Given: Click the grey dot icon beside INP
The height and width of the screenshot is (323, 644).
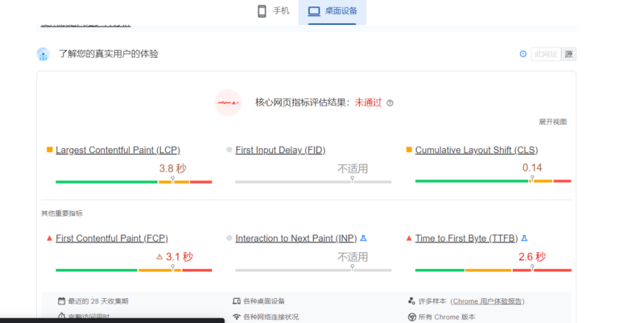Looking at the screenshot, I should click(x=229, y=238).
